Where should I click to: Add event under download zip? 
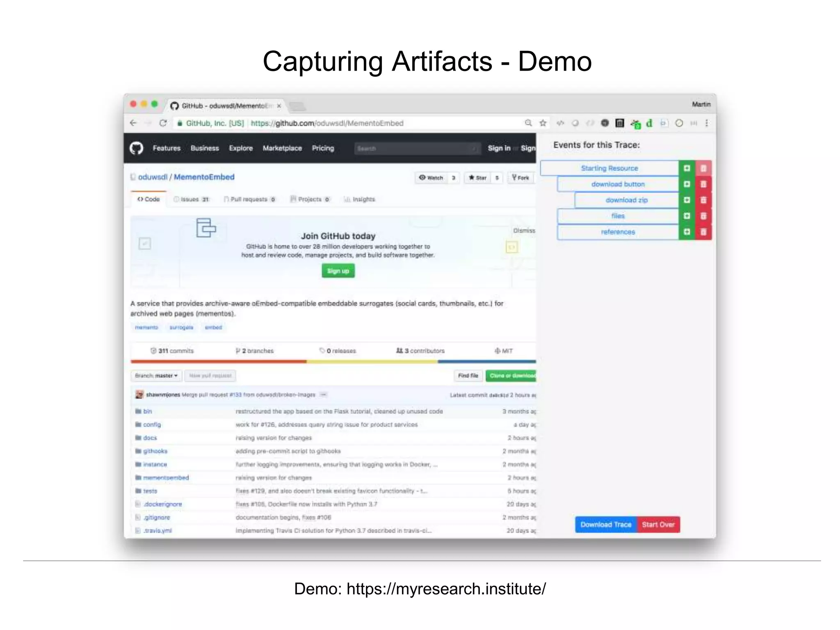pos(687,200)
